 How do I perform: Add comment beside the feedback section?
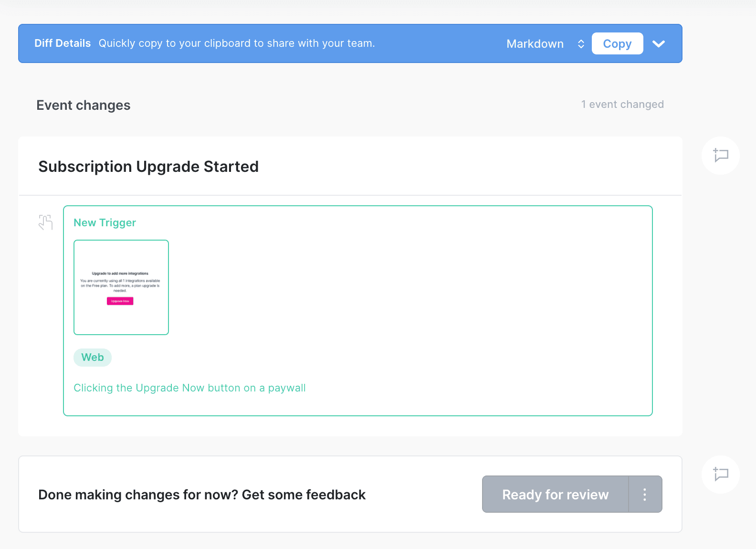(x=720, y=474)
